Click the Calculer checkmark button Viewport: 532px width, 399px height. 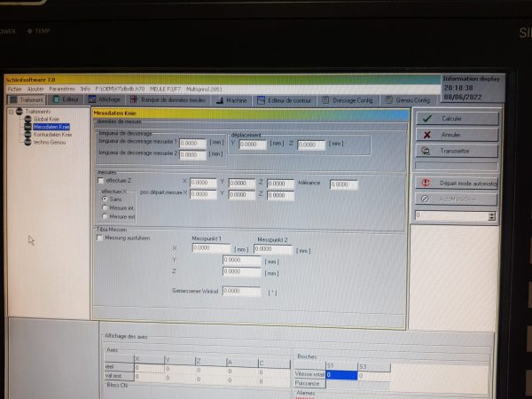457,118
